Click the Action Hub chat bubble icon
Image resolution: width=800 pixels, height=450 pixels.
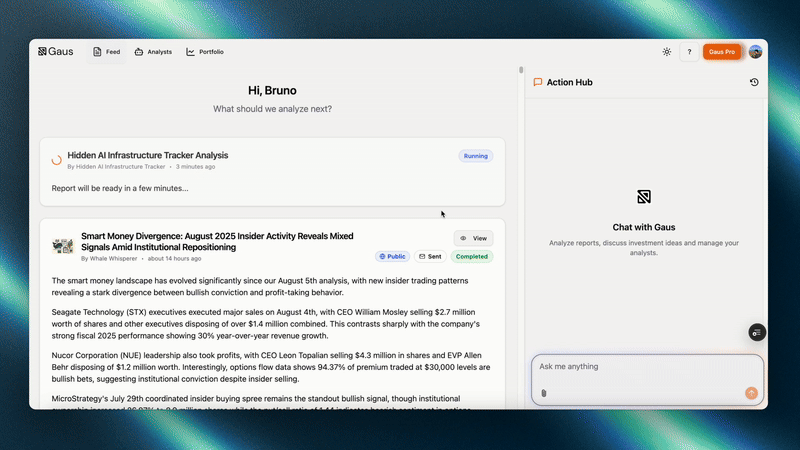coord(538,82)
